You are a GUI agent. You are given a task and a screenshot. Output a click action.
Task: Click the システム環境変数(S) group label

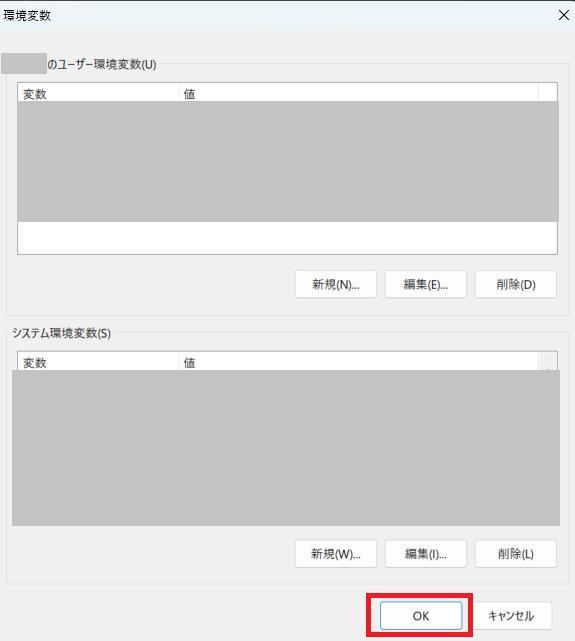coord(61,333)
